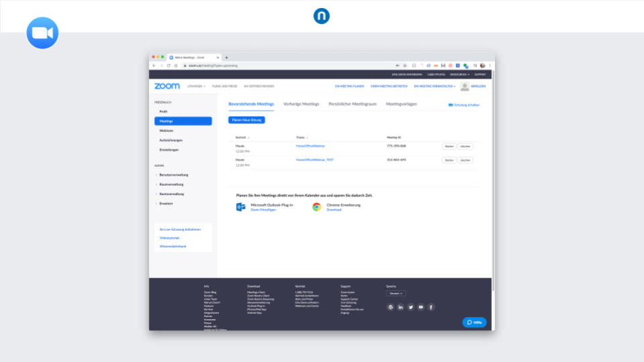Open the user profile avatar
Viewport: 644px width, 362px height.
pos(464,86)
